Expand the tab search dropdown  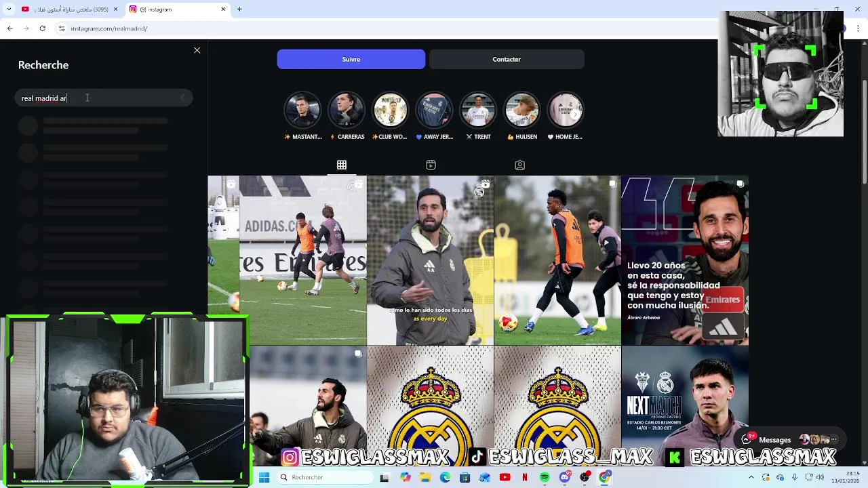(x=8, y=9)
